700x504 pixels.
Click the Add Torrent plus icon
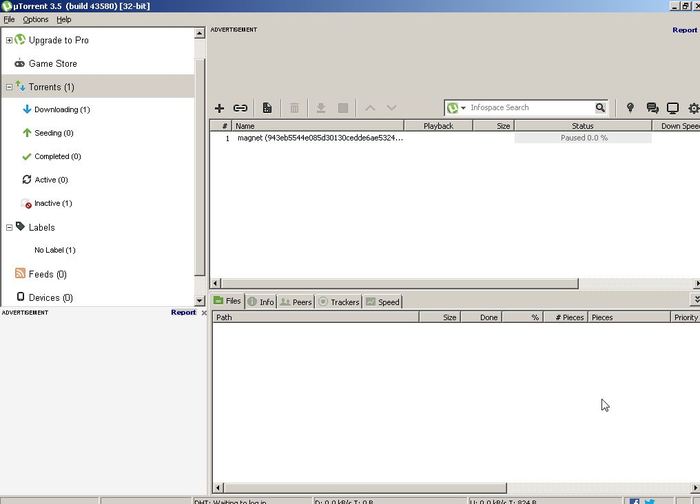pos(219,108)
